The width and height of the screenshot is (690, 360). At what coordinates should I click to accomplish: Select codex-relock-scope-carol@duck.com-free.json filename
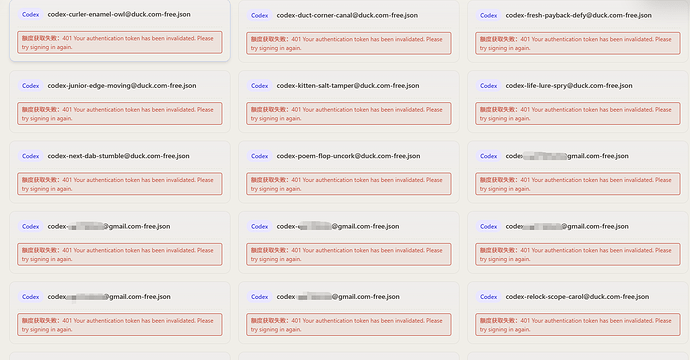577,297
